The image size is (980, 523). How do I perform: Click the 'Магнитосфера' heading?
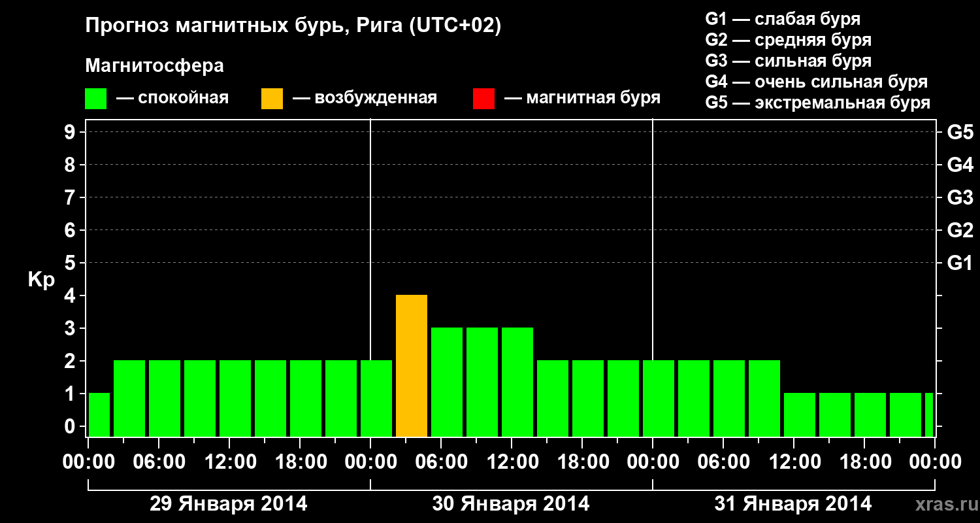(x=155, y=66)
